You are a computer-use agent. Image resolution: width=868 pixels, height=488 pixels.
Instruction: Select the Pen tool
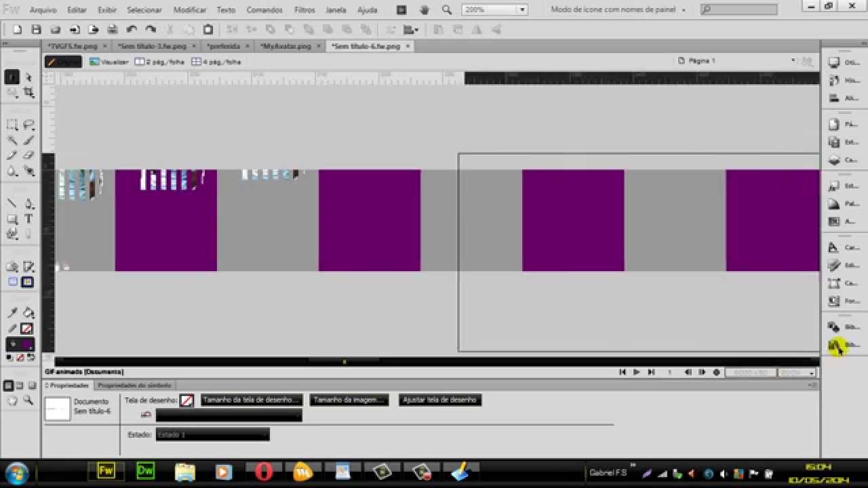pos(28,203)
